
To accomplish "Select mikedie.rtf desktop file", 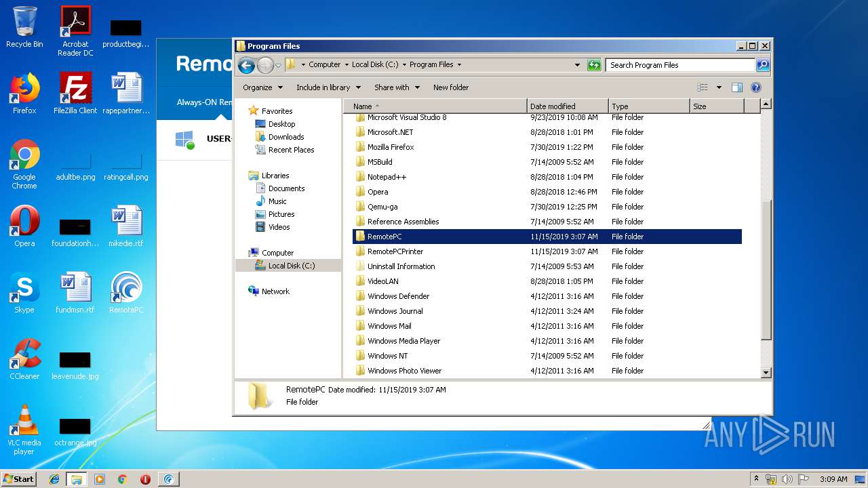I will pos(126,226).
